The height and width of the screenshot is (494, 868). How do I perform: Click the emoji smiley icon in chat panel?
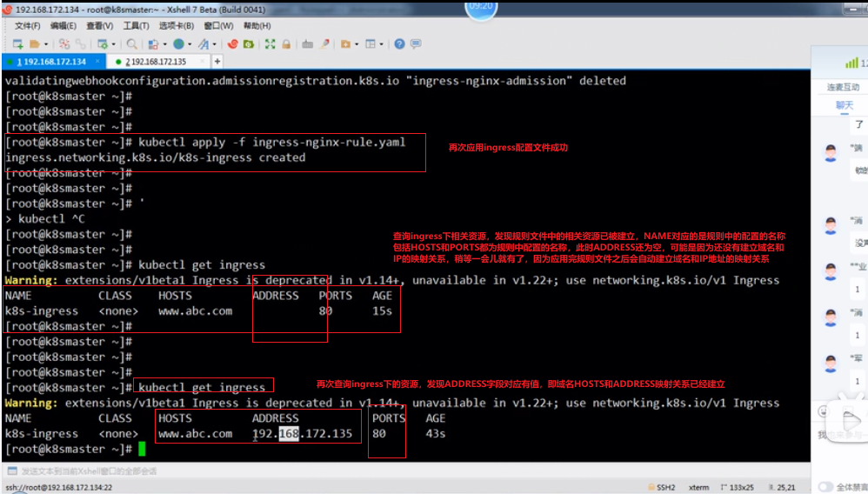[x=823, y=411]
